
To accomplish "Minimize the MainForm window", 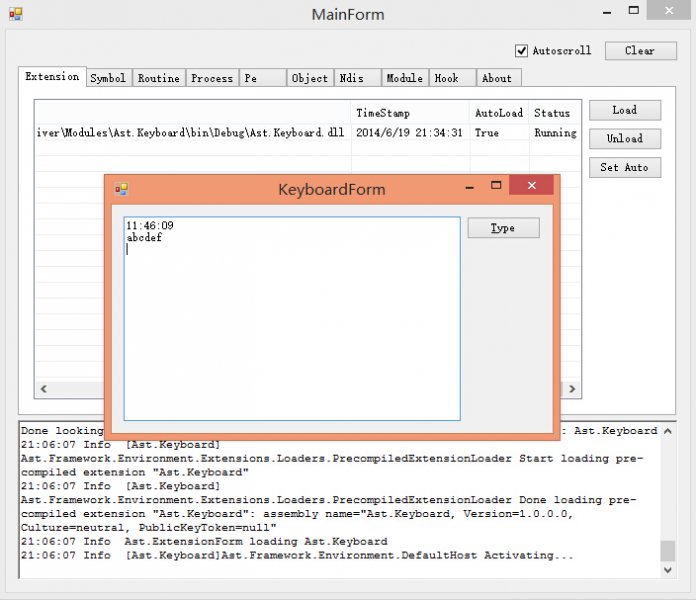I will pos(607,12).
